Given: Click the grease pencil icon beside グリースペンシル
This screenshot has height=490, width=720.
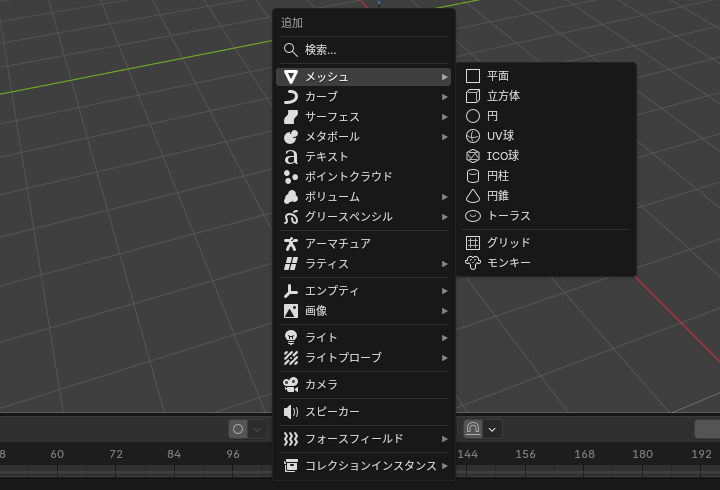Looking at the screenshot, I should click(x=291, y=217).
